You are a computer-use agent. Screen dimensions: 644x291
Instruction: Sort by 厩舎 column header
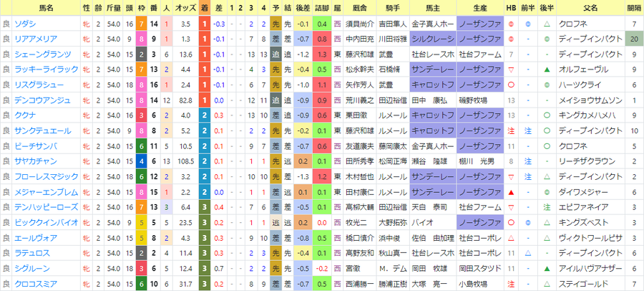[360, 8]
